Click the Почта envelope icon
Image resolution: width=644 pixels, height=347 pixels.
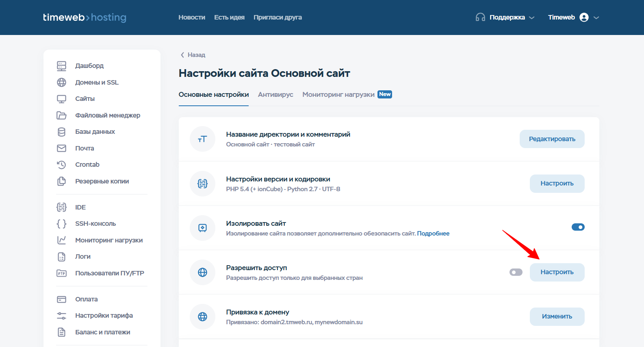(x=61, y=148)
